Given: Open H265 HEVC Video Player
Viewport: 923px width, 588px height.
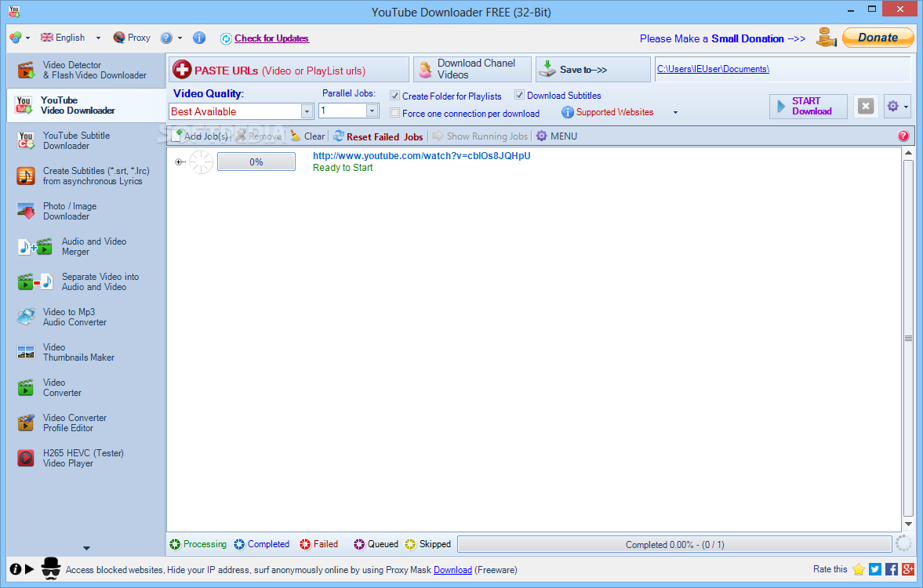Looking at the screenshot, I should [86, 459].
